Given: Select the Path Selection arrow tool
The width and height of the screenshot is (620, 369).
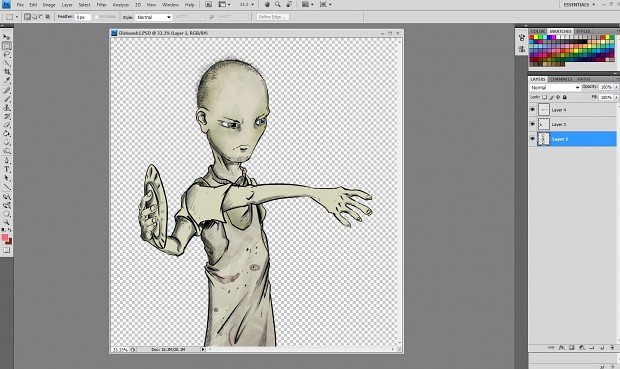Looking at the screenshot, I should pyautogui.click(x=7, y=178).
